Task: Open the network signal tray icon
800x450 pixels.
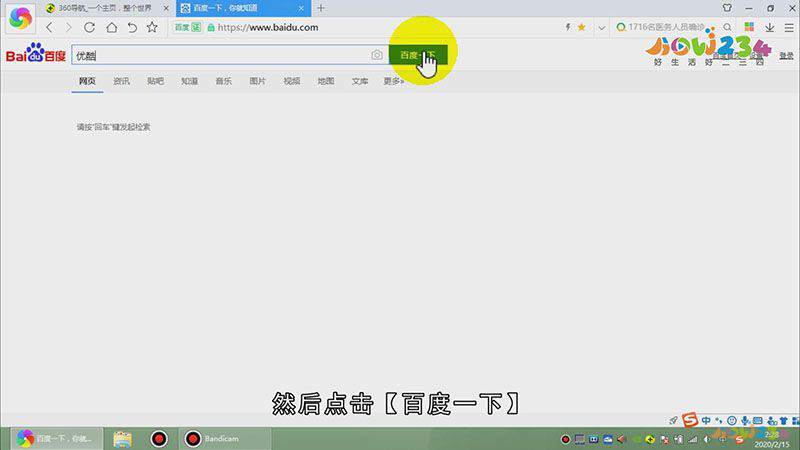Action: (x=693, y=439)
